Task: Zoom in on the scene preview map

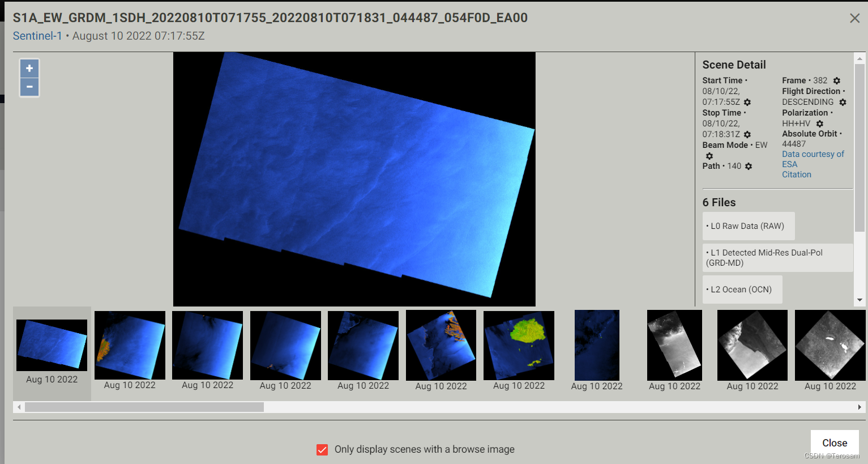Action: point(29,68)
